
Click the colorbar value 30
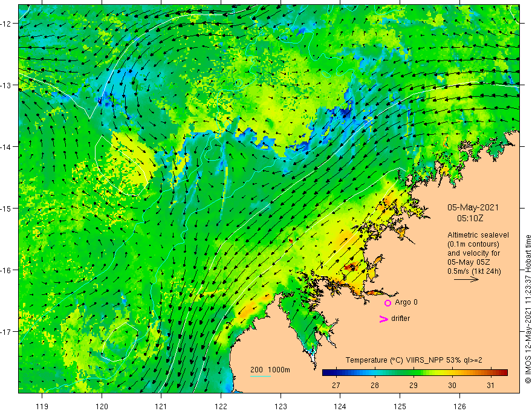[x=452, y=386]
